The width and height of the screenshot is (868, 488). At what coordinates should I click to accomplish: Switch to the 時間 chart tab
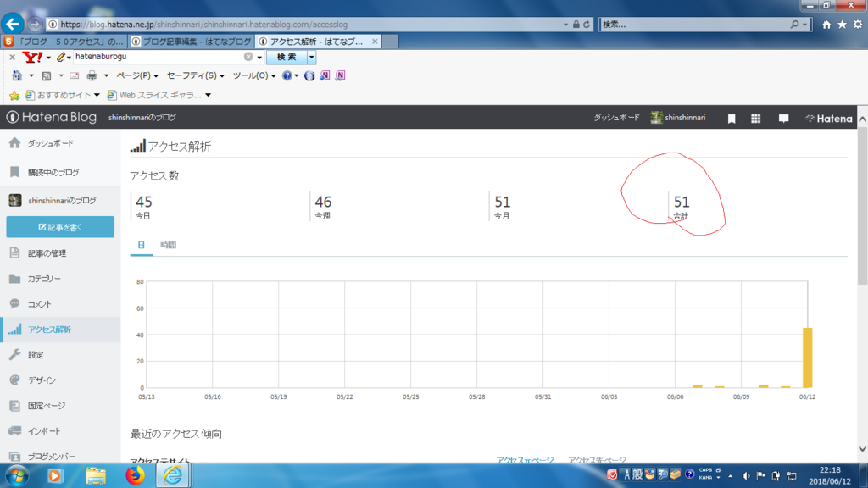pos(169,245)
